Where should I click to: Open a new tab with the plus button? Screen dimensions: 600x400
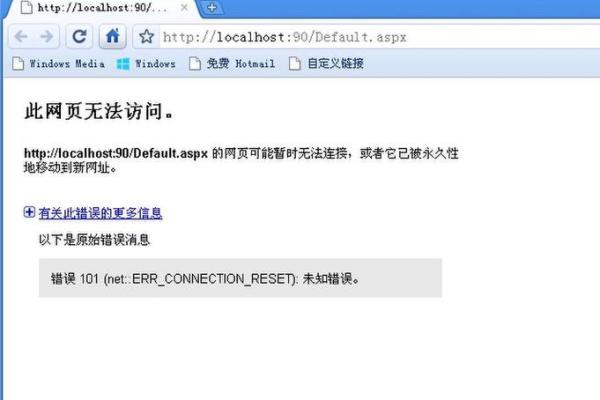(x=212, y=7)
